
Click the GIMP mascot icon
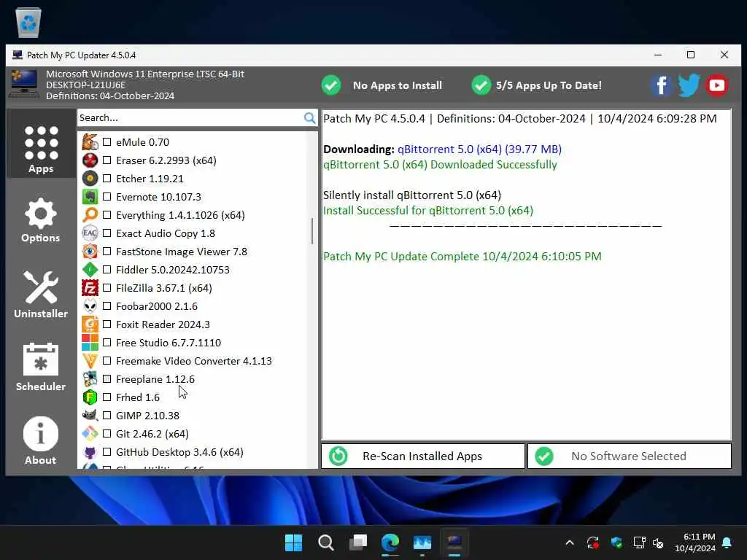click(90, 415)
